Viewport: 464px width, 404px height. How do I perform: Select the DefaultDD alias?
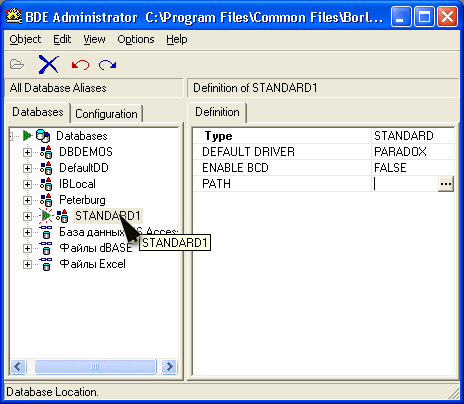pos(84,168)
